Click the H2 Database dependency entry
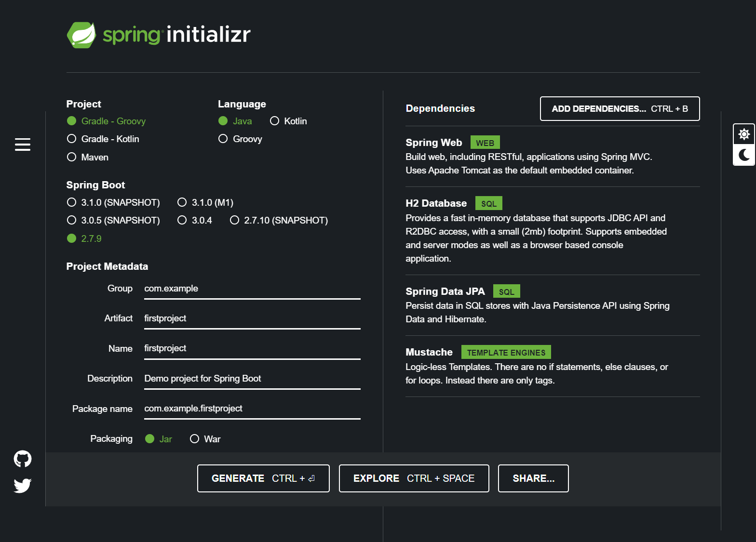 coord(553,230)
